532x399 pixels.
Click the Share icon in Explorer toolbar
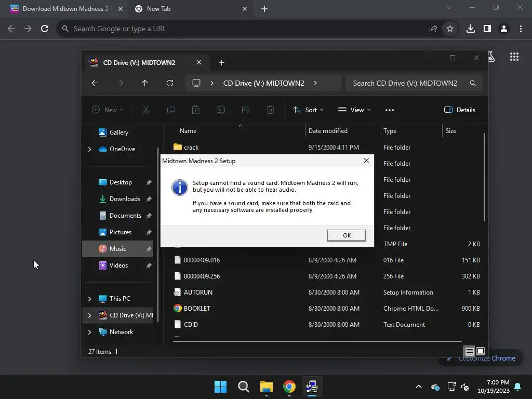(246, 110)
